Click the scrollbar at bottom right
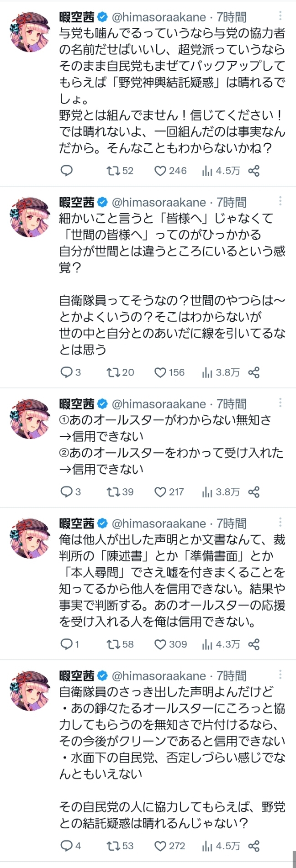 pyautogui.click(x=294, y=858)
